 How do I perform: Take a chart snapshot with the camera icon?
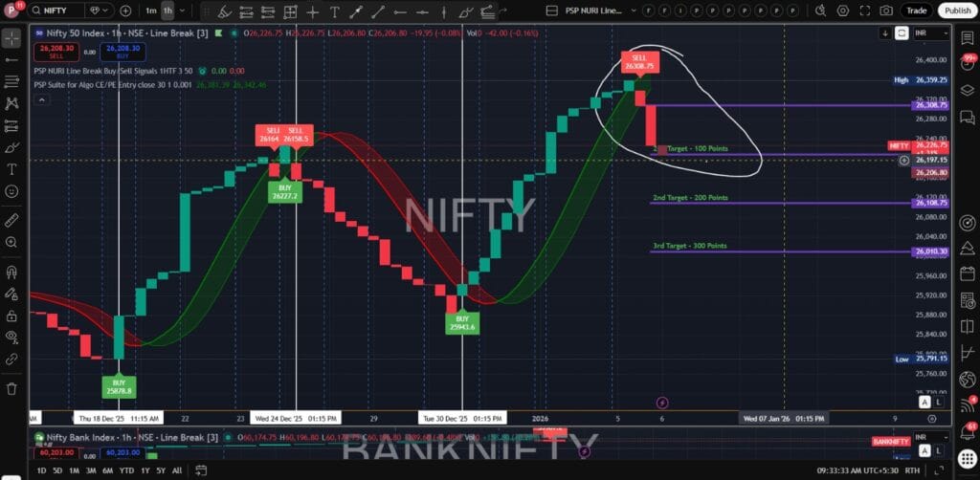point(886,10)
